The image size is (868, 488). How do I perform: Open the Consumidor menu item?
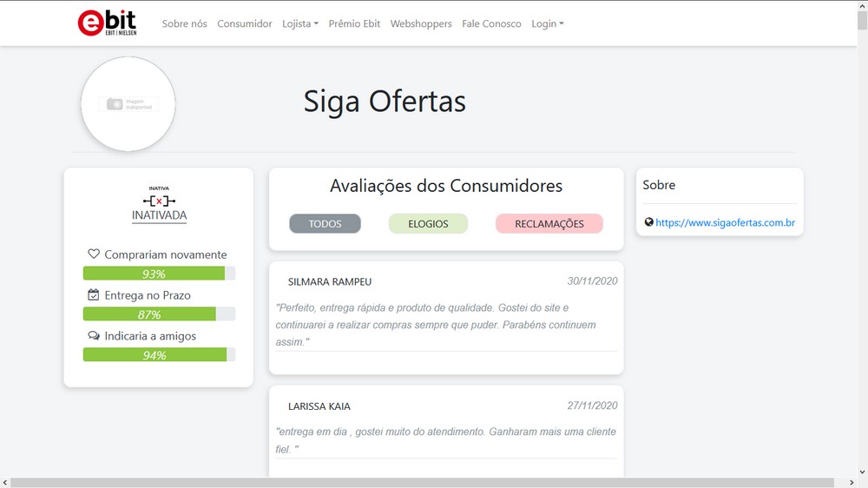tap(245, 23)
